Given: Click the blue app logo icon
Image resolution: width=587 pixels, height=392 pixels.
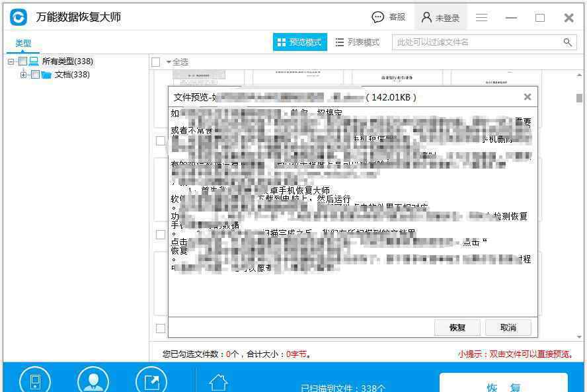Looking at the screenshot, I should (x=19, y=17).
